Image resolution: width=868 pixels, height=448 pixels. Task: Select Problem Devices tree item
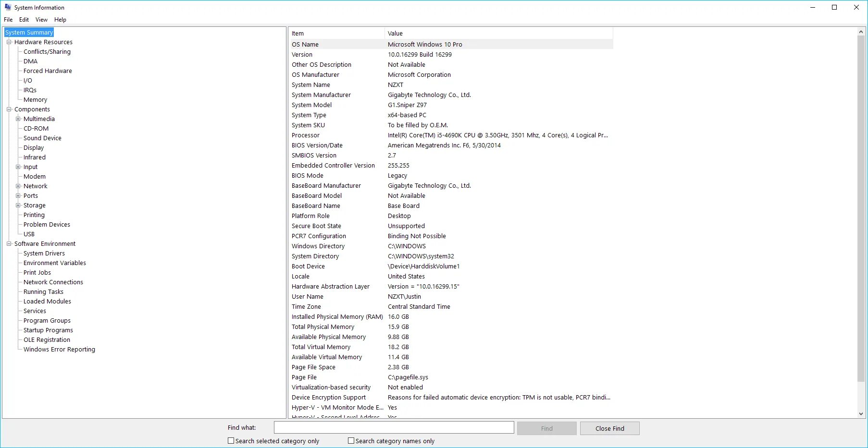47,224
